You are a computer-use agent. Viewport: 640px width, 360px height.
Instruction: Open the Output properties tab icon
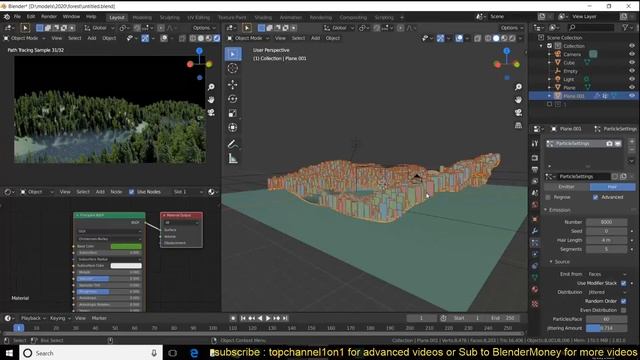(x=535, y=169)
